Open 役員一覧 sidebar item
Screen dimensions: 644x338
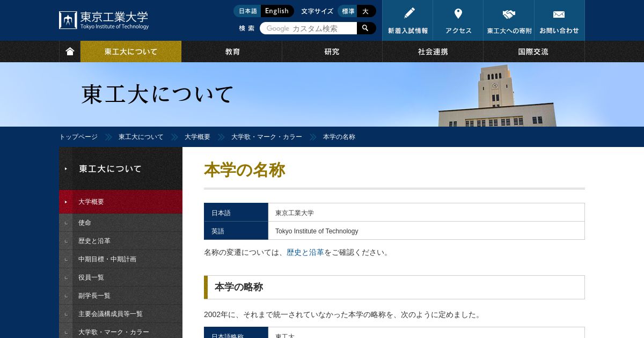[x=121, y=277]
